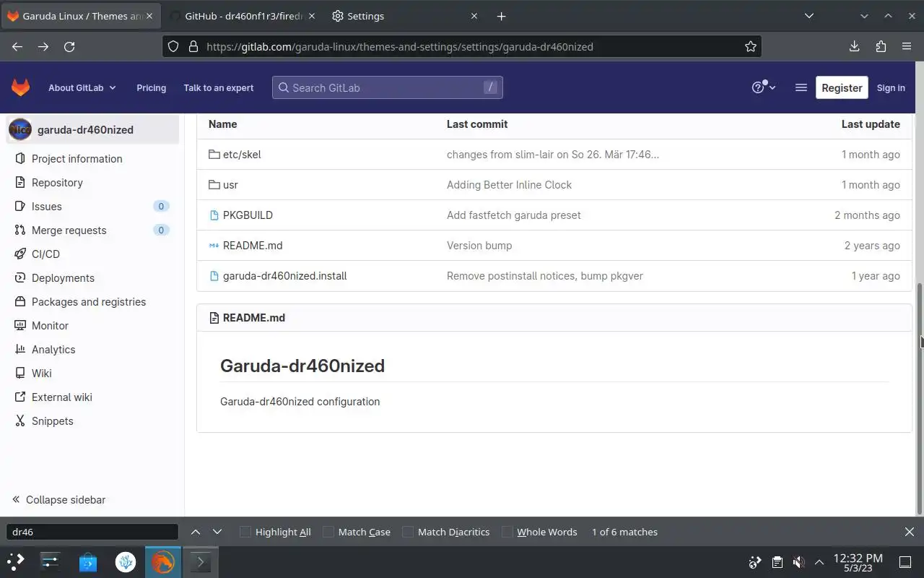
Task: Open the garuda-dr460nized project avatar
Action: (x=20, y=130)
